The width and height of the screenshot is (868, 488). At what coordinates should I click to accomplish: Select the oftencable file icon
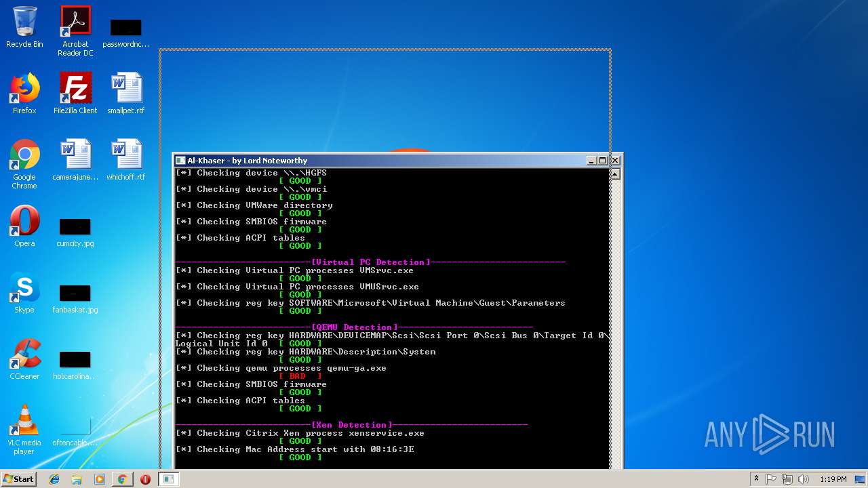[75, 430]
